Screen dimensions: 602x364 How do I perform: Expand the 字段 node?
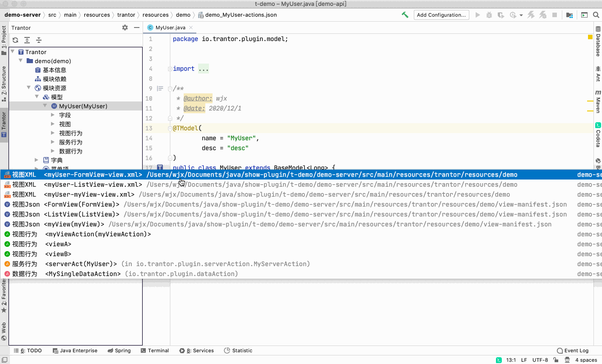pyautogui.click(x=53, y=115)
